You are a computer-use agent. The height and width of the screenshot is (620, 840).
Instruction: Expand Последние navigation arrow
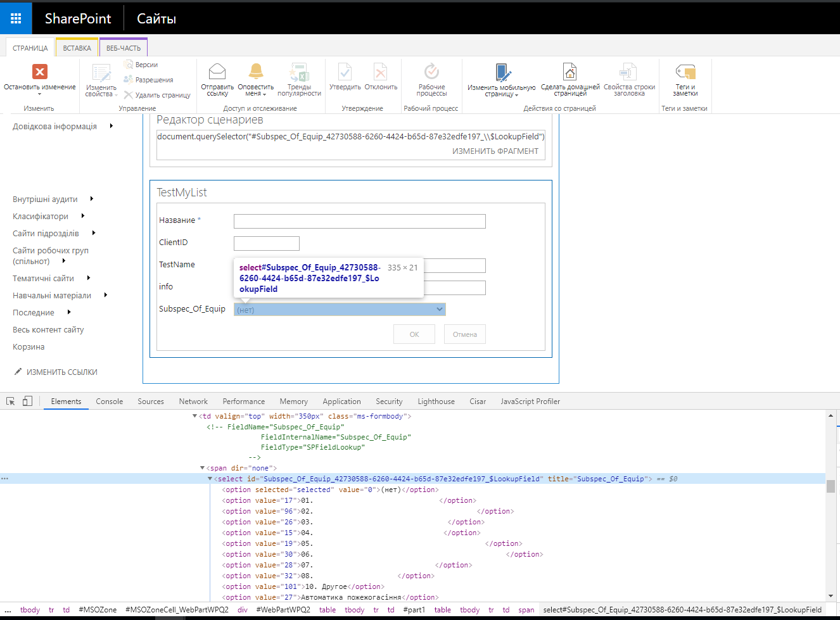coord(69,312)
